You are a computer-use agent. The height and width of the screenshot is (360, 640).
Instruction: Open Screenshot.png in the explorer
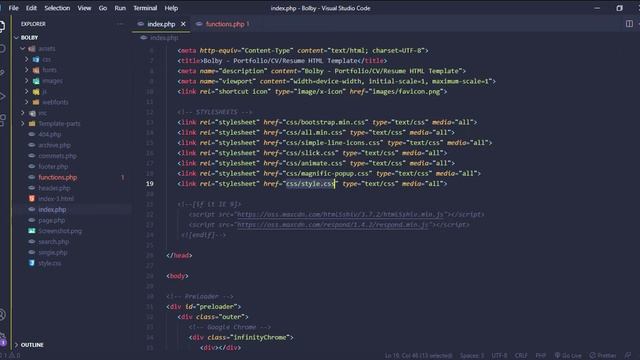coord(60,231)
